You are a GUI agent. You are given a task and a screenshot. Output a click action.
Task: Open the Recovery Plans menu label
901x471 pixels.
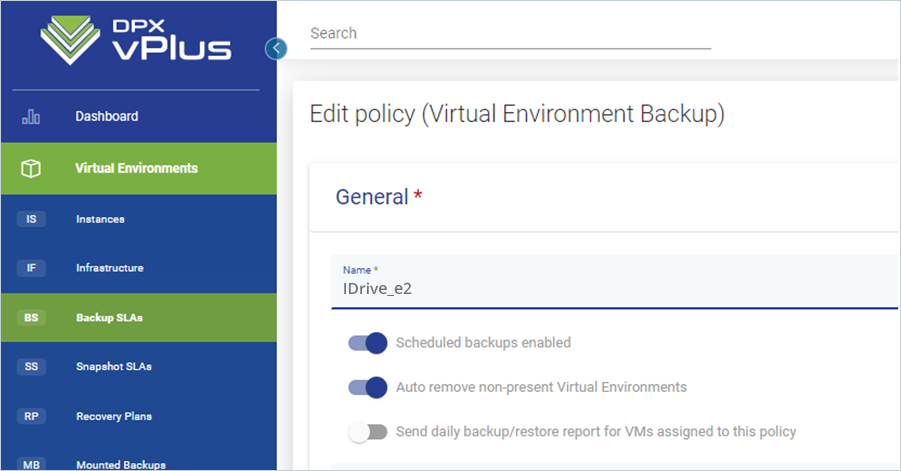[x=114, y=416]
